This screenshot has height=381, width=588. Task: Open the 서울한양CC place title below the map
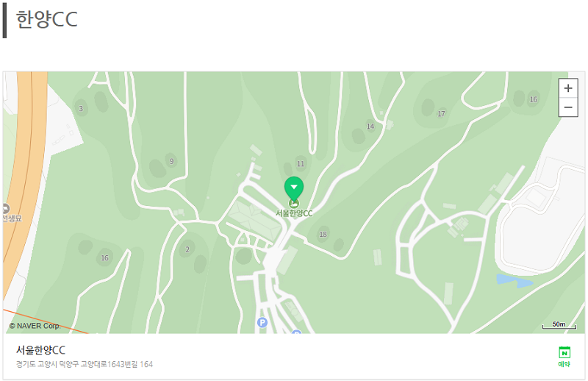point(40,350)
